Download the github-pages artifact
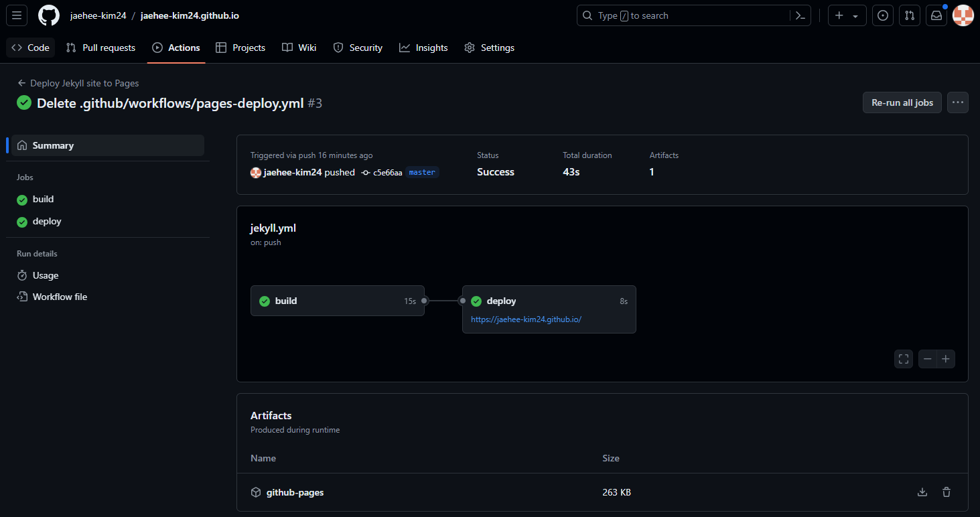Viewport: 980px width, 517px height. tap(922, 492)
